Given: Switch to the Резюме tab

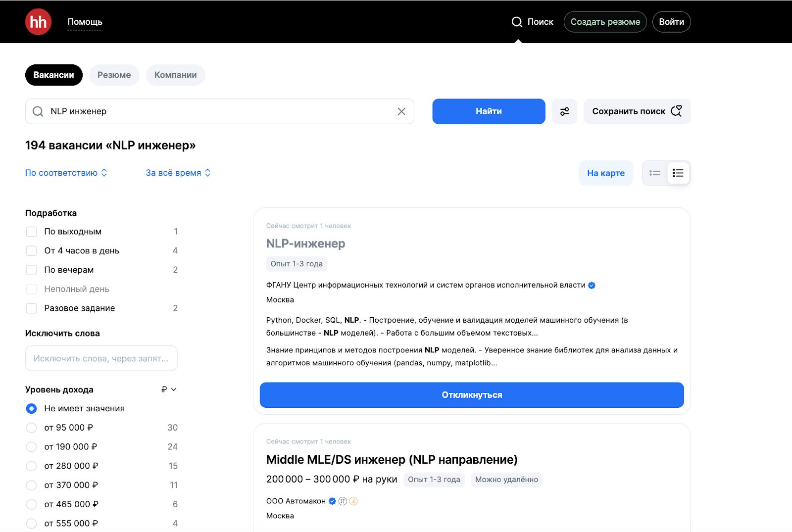Looking at the screenshot, I should 114,75.
